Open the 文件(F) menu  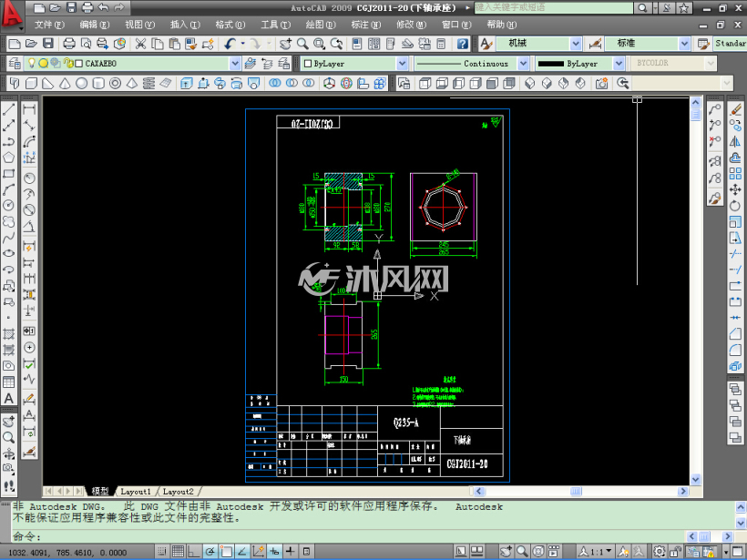point(49,25)
